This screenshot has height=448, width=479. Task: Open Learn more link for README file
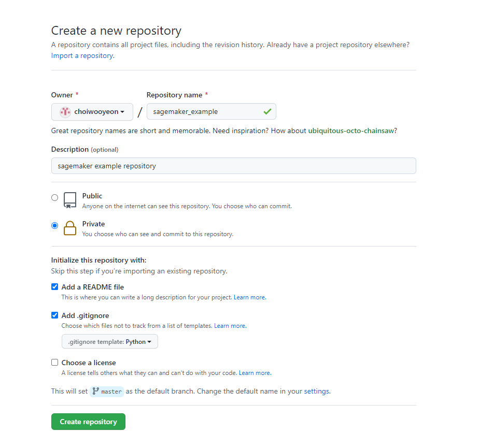coord(250,297)
